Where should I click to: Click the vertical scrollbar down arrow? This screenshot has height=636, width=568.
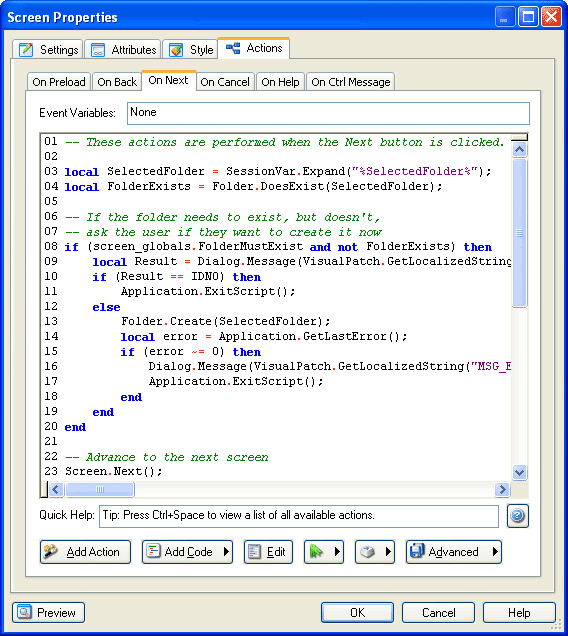tap(519, 473)
